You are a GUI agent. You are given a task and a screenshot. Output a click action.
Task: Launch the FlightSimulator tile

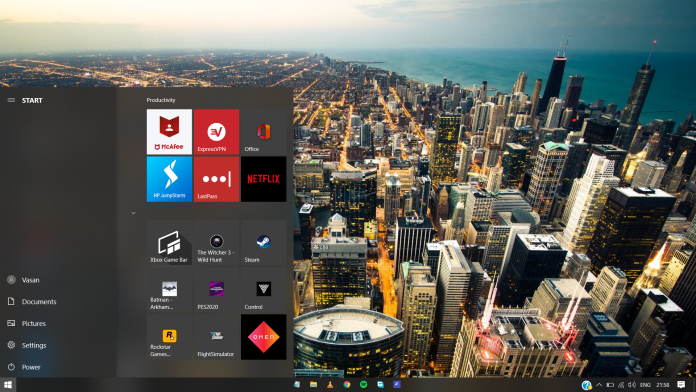(216, 337)
